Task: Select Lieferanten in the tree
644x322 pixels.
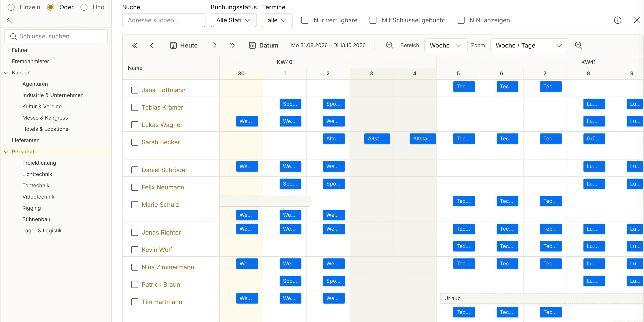Action: (26, 140)
